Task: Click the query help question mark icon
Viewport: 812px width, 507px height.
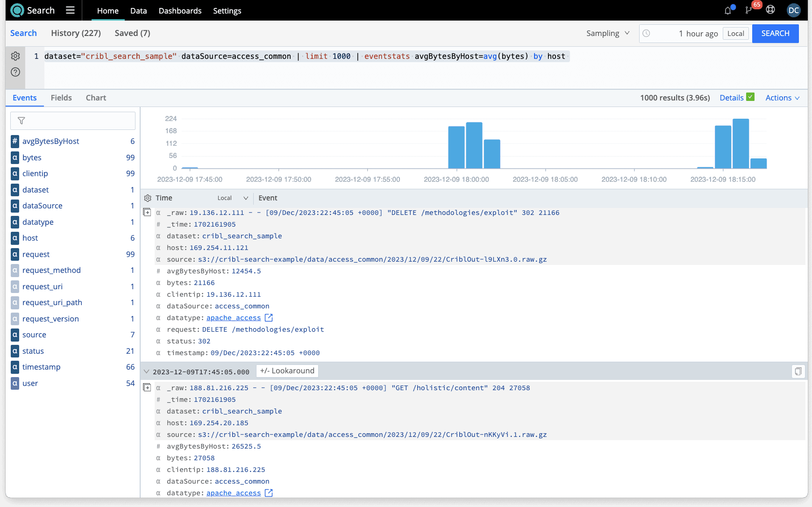Action: (x=15, y=72)
